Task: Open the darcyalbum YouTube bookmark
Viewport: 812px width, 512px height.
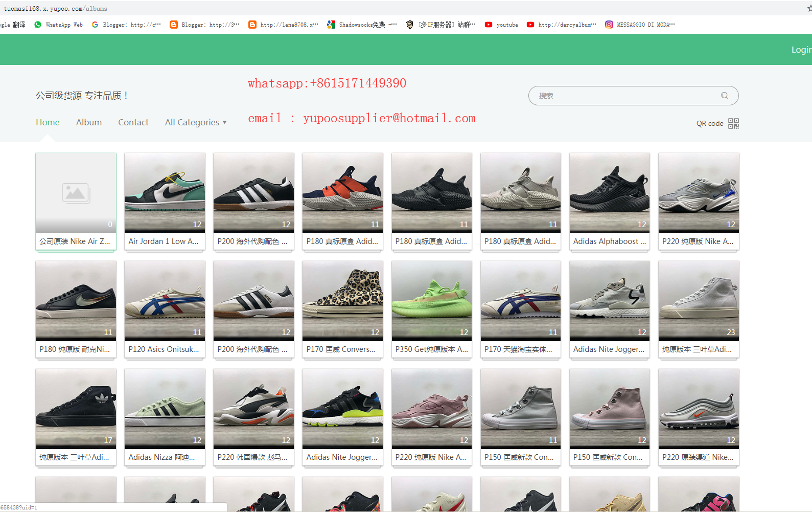Action: [x=561, y=25]
